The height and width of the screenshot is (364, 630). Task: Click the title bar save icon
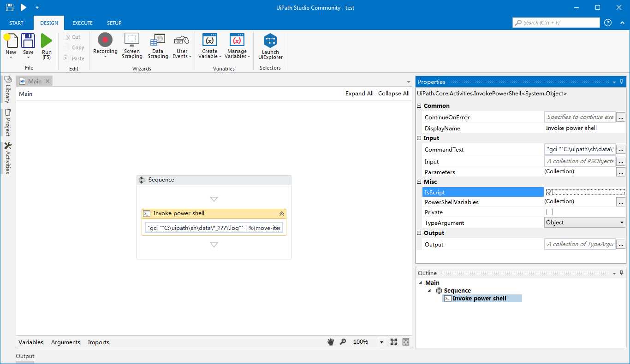pyautogui.click(x=10, y=7)
